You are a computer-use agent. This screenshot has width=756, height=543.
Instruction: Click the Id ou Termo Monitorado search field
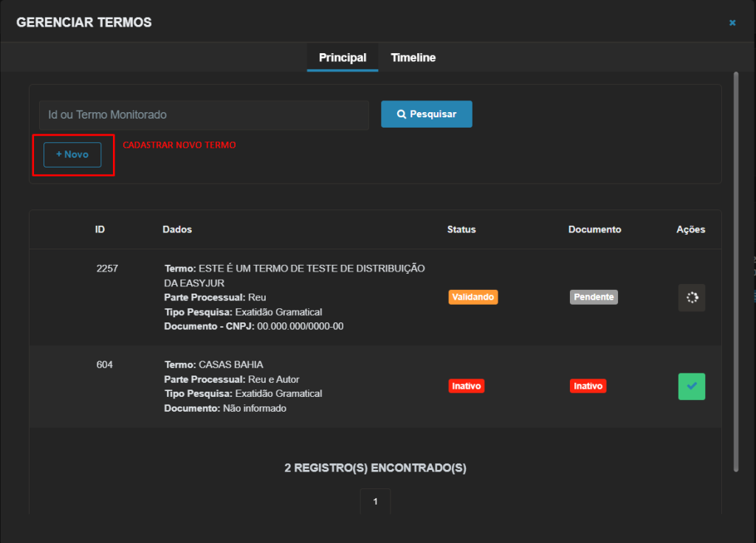point(204,114)
